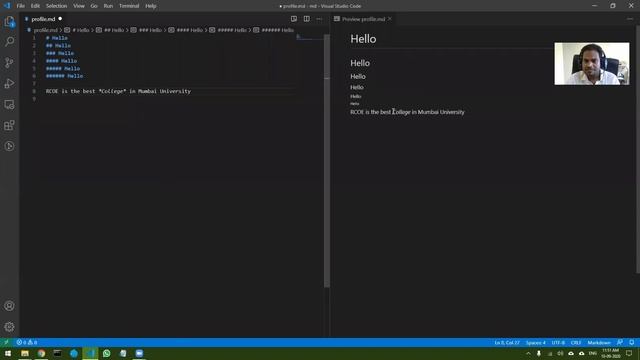The height and width of the screenshot is (360, 640).
Task: Open Chrome from the taskbar
Action: click(x=41, y=353)
